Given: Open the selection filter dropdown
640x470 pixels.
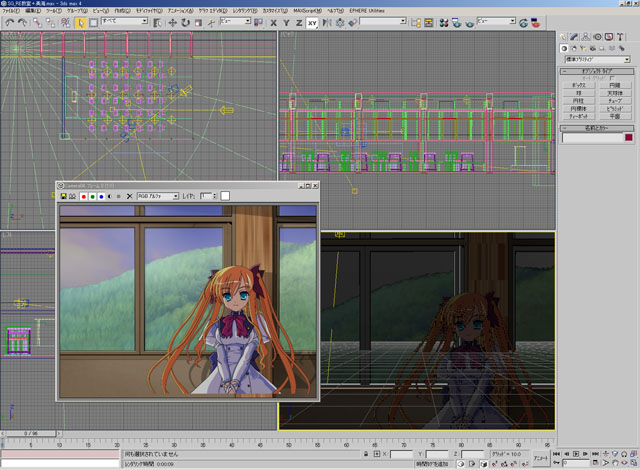Looking at the screenshot, I should (124, 21).
